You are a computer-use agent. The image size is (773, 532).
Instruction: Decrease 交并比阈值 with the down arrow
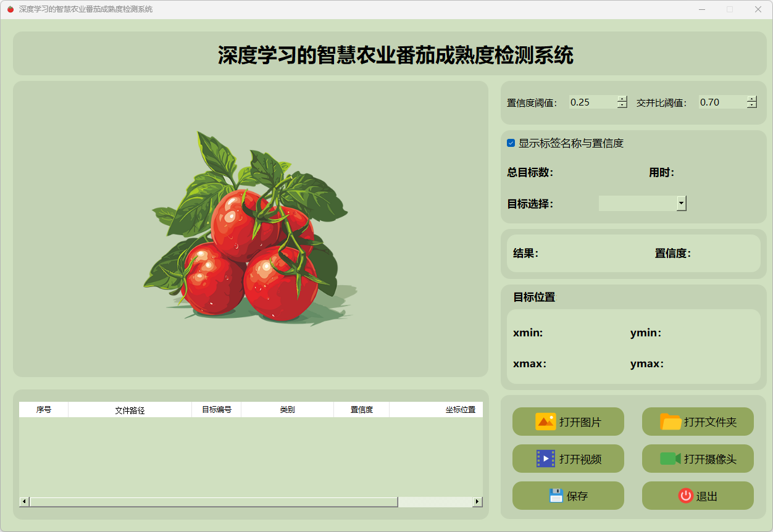click(x=751, y=106)
